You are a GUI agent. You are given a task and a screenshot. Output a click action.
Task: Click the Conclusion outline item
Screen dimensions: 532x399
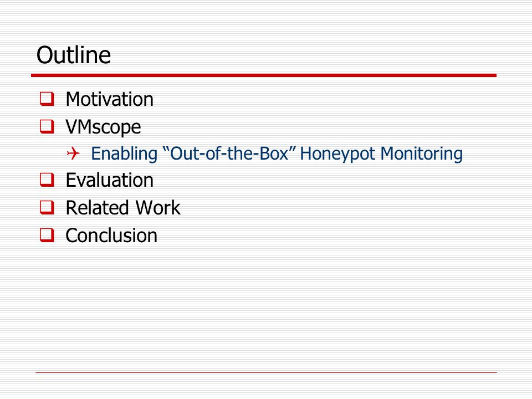tap(111, 236)
